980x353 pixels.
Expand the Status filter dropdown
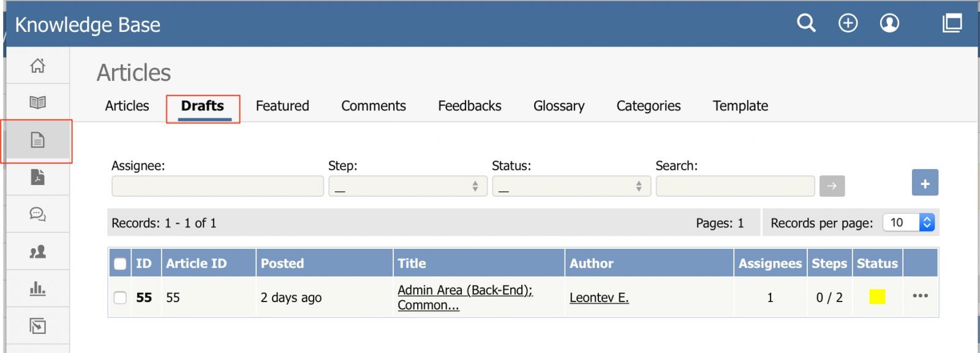tap(571, 186)
